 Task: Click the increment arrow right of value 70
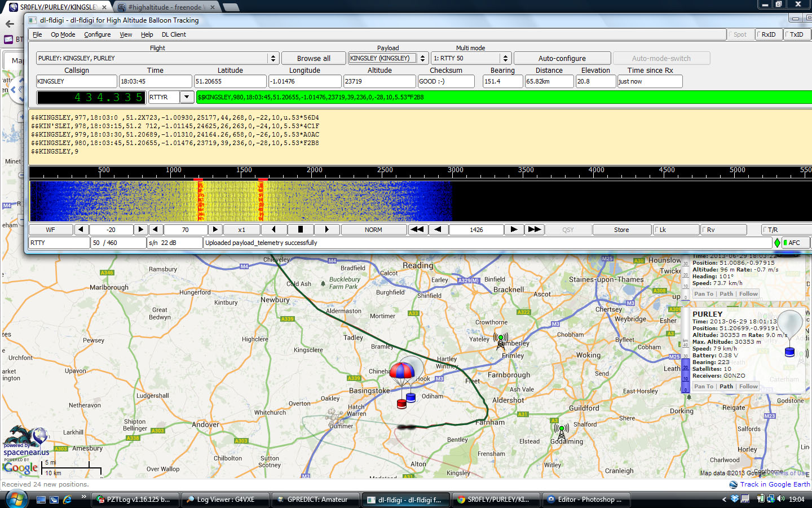coord(215,230)
